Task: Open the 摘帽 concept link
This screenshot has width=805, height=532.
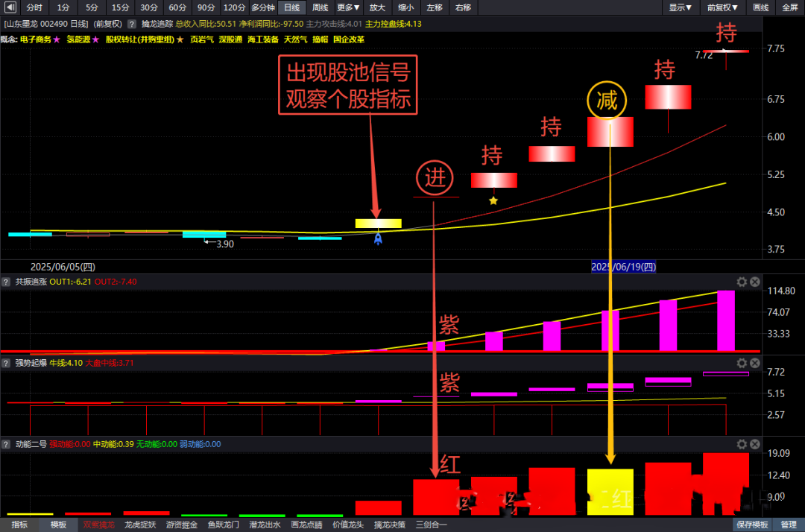Action: click(321, 39)
